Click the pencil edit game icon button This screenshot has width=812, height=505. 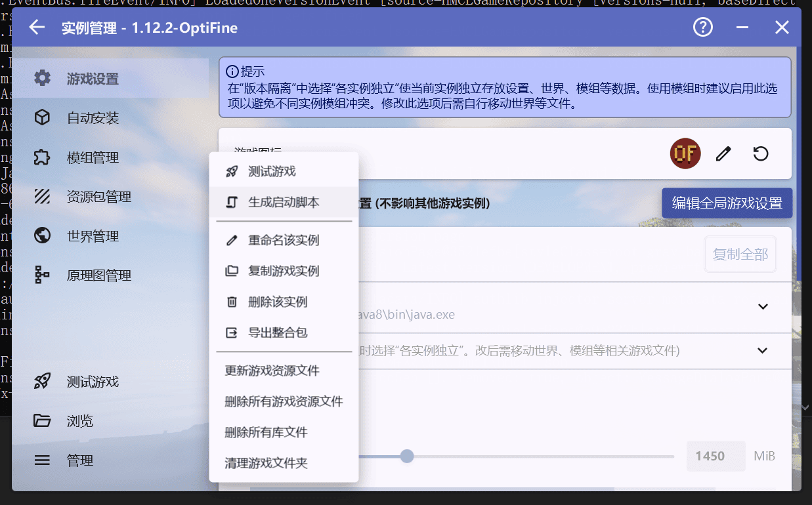coord(723,154)
